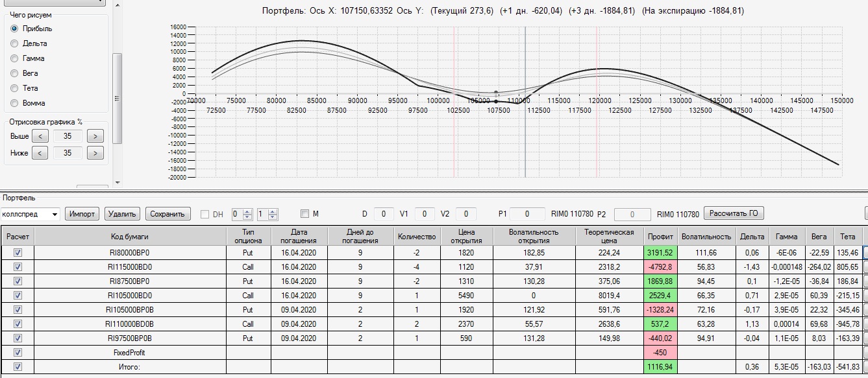868x378 pixels.
Task: Select the Прибыль radio button
Action: tap(14, 29)
